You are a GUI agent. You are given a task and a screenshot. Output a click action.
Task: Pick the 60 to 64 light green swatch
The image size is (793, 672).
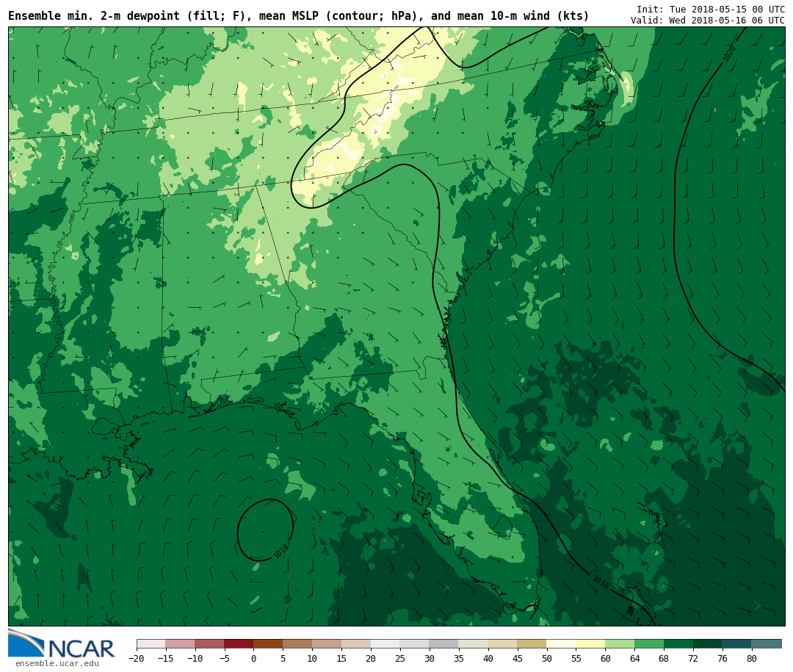620,643
